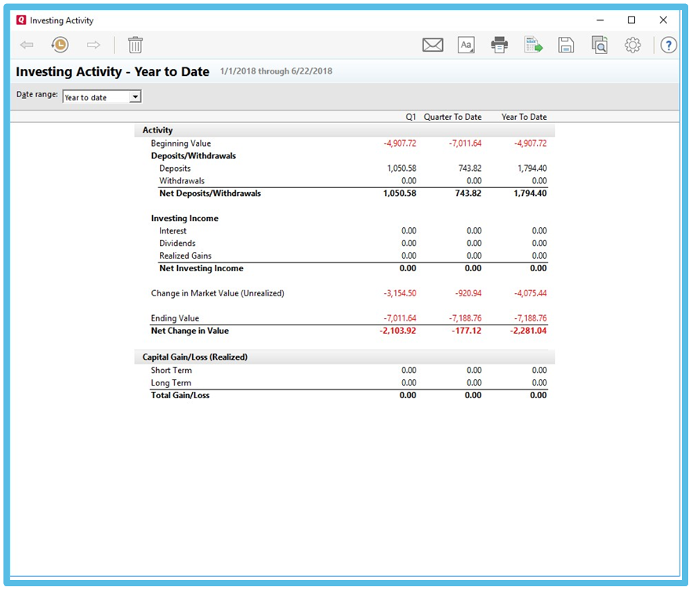
Task: Change the report font size (Aa)
Action: [466, 45]
